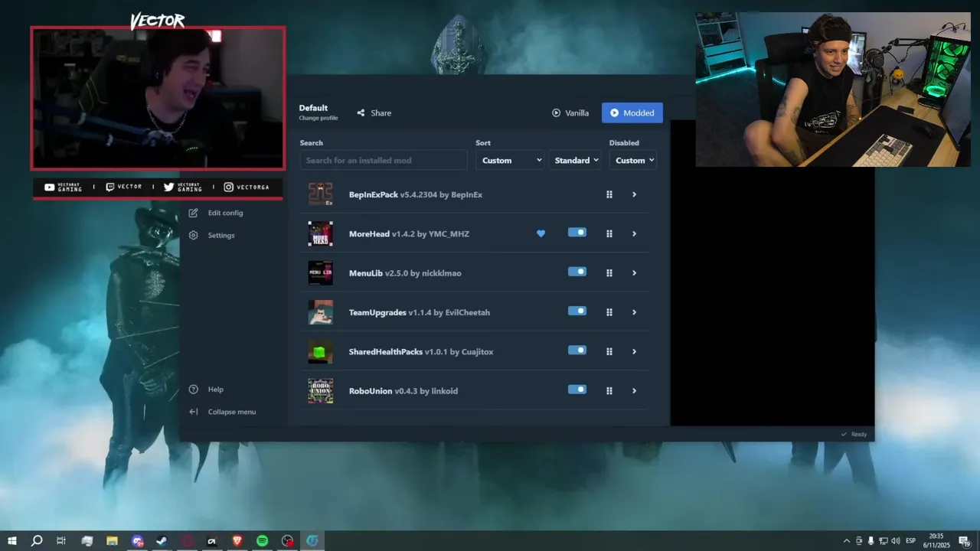Open Windows taskbar search
This screenshot has width=980, height=551.
coord(36,541)
